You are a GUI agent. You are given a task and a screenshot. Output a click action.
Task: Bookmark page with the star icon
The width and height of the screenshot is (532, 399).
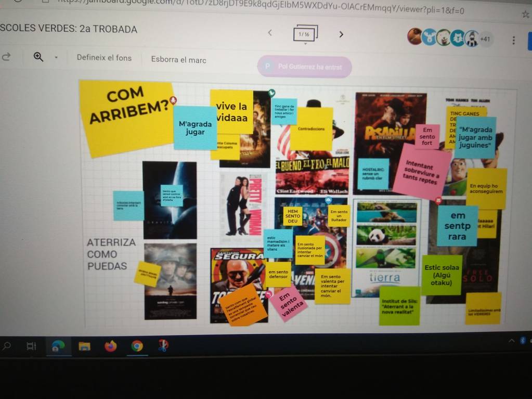526,14
